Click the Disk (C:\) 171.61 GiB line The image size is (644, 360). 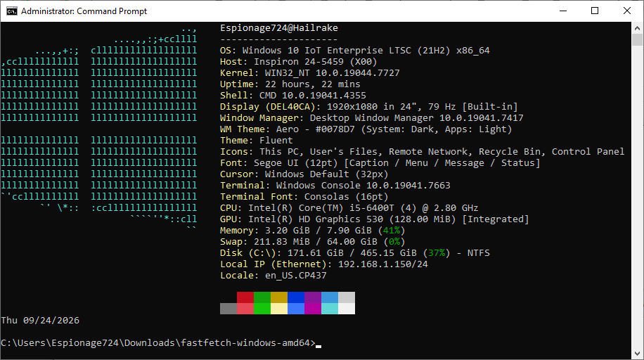pyautogui.click(x=355, y=253)
